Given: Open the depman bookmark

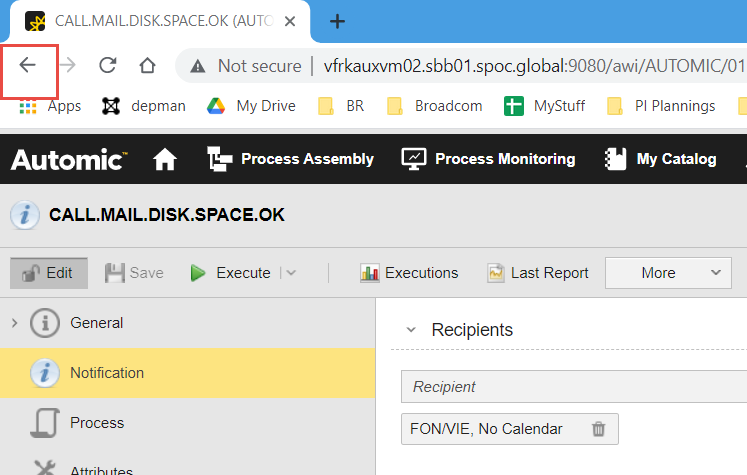Looking at the screenshot, I should (x=144, y=105).
